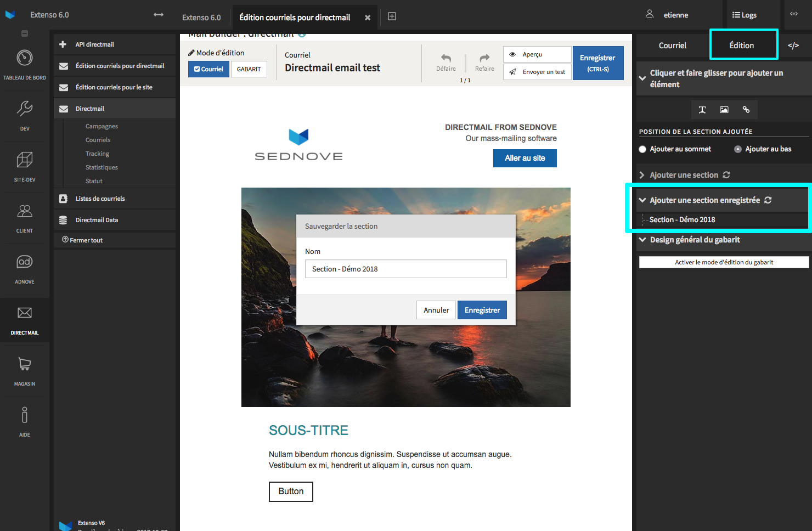Switch to the Courriel tab in the right panel
The height and width of the screenshot is (531, 812).
tap(673, 46)
